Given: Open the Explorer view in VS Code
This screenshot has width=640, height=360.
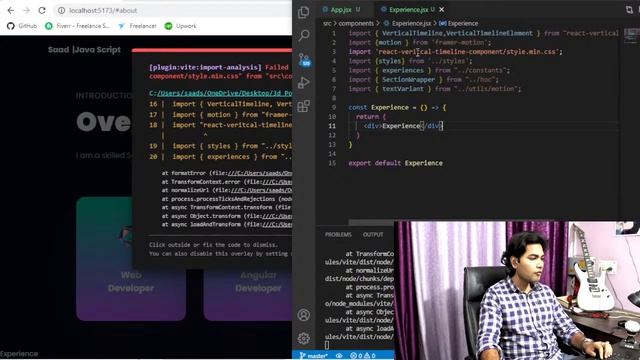Looking at the screenshot, I should tap(303, 12).
